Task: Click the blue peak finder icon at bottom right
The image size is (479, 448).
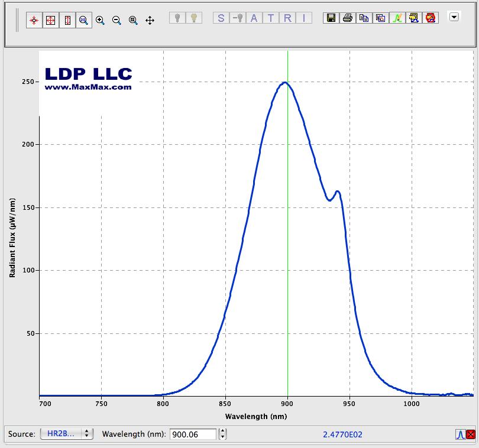Action: click(460, 434)
